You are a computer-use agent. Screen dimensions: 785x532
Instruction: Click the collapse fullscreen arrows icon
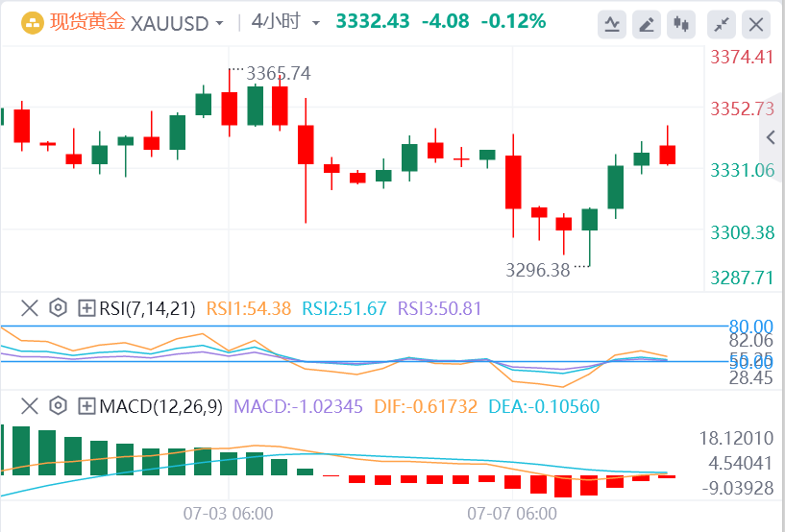coord(723,24)
